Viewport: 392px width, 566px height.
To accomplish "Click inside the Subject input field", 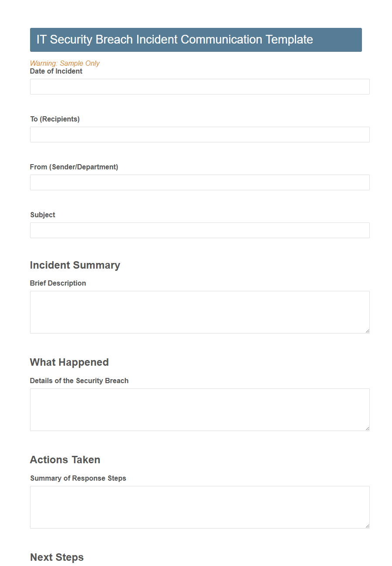I will pos(199,230).
